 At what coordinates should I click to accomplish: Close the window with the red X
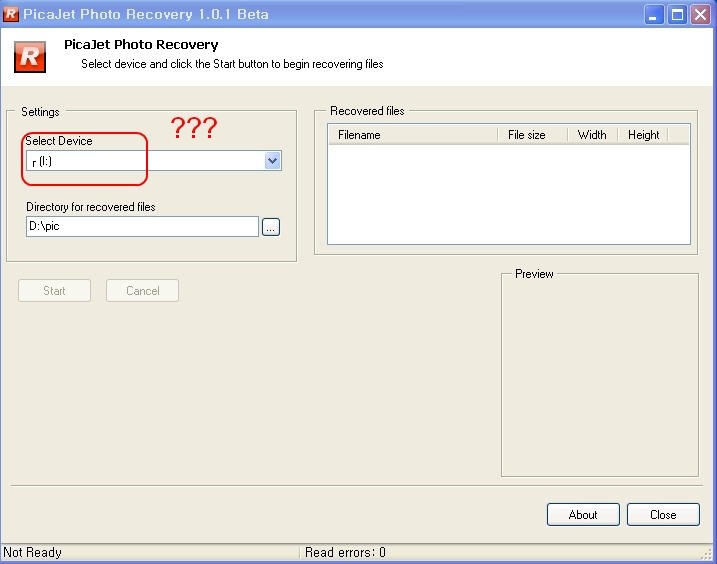[700, 14]
